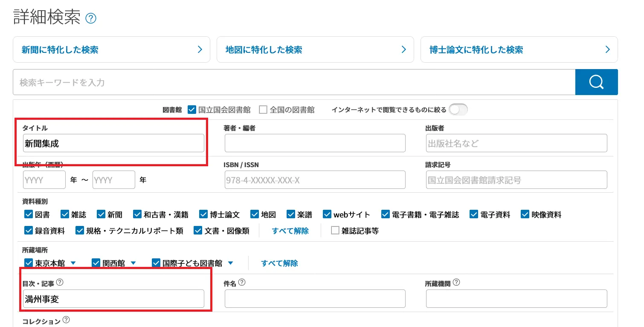Expand the 東京本館 dropdown arrow

73,263
